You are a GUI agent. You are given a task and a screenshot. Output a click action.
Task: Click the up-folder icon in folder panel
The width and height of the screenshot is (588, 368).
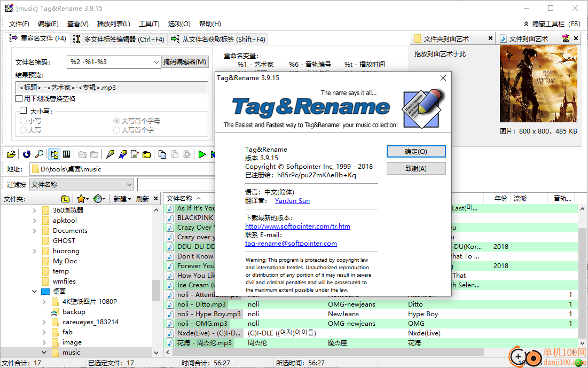(x=65, y=199)
